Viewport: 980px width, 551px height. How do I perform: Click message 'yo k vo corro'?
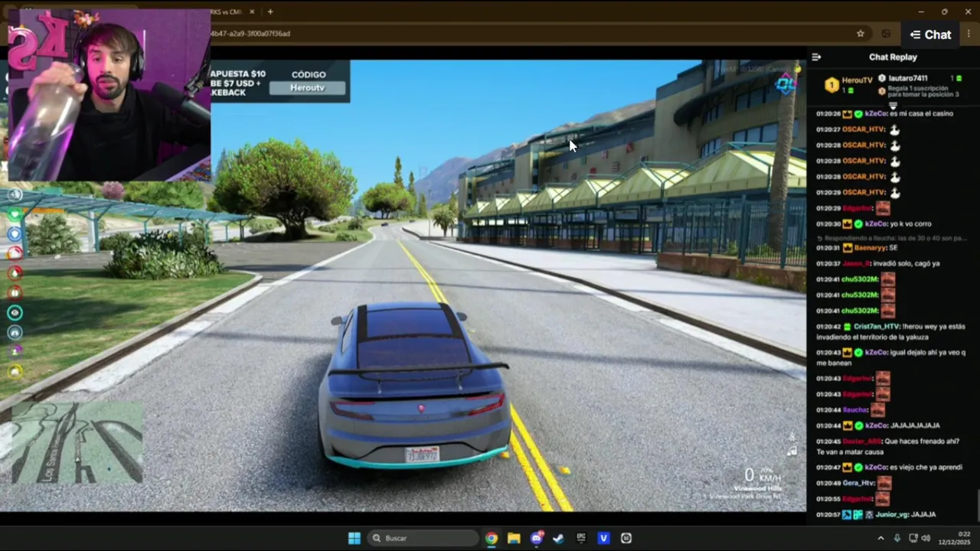pyautogui.click(x=910, y=224)
